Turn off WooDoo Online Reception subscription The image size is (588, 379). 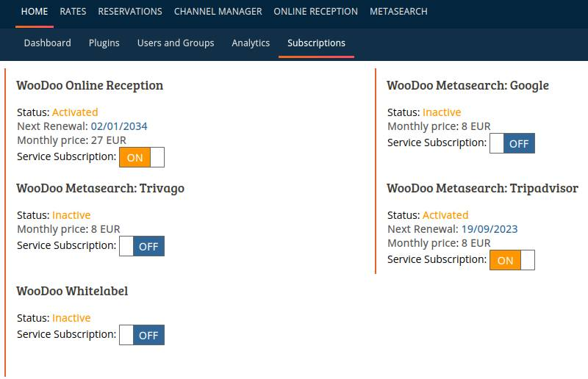pos(142,157)
